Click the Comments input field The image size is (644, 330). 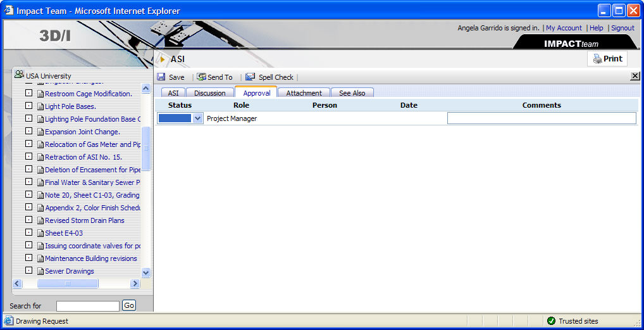[541, 118]
